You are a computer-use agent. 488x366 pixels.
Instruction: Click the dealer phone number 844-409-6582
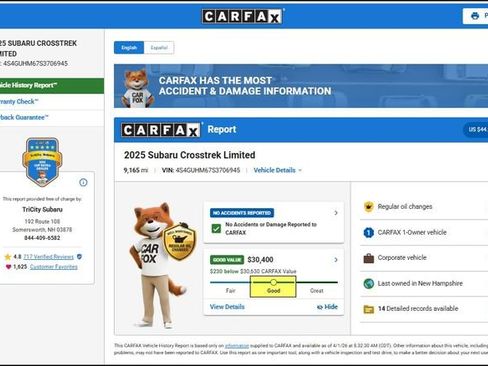(x=42, y=238)
